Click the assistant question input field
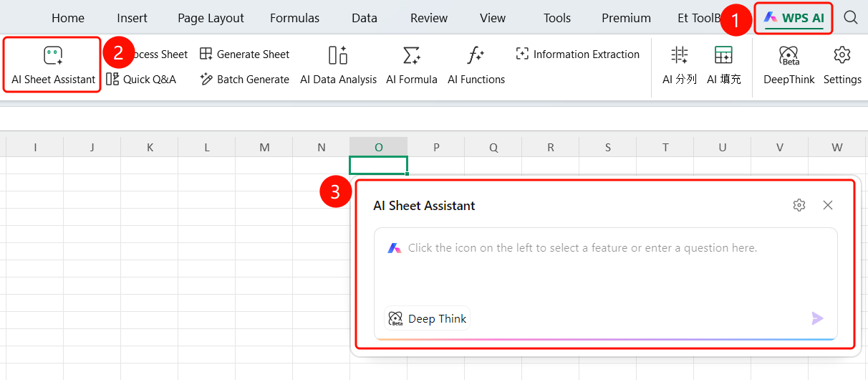This screenshot has width=868, height=380. (x=605, y=283)
